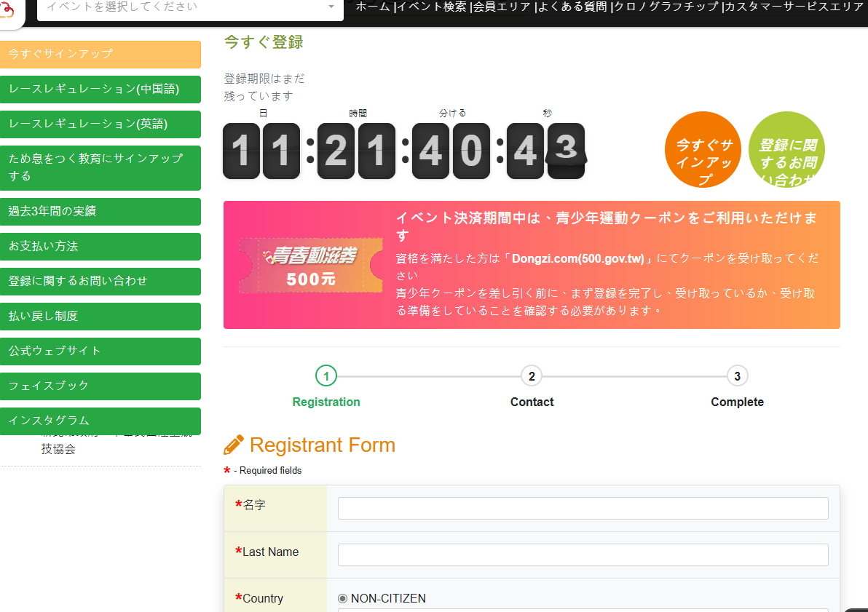Viewport: 868px width, 612px height.
Task: Click step 3 Complete circle
Action: [x=737, y=376]
